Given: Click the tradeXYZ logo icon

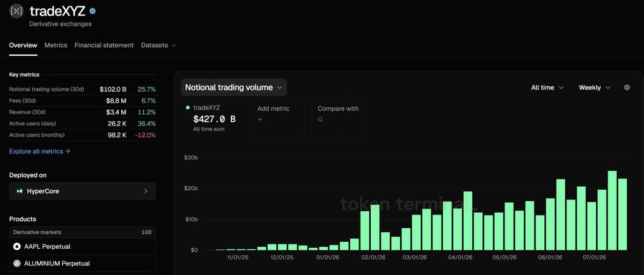Looking at the screenshot, I should tap(17, 11).
